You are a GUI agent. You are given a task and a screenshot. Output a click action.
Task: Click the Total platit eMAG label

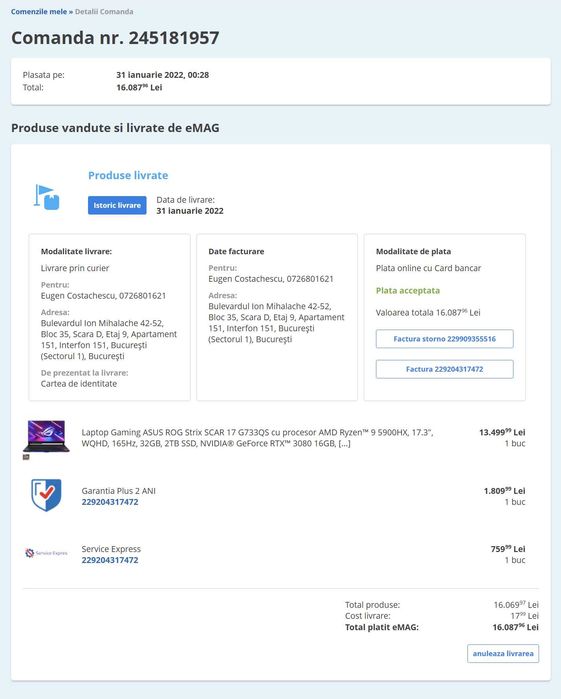(x=382, y=627)
